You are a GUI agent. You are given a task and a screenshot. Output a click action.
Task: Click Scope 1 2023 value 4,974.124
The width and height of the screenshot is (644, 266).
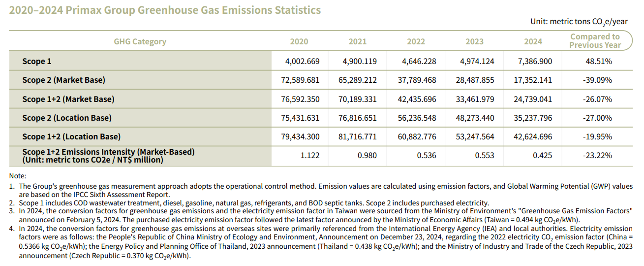click(x=477, y=62)
